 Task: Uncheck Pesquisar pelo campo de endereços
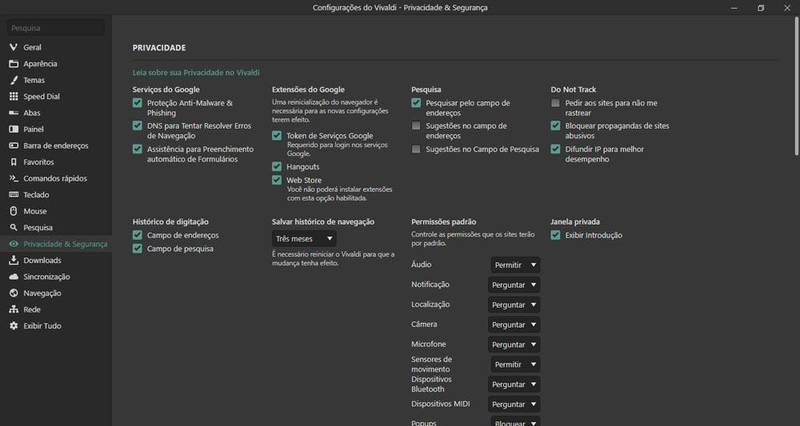[x=416, y=103]
